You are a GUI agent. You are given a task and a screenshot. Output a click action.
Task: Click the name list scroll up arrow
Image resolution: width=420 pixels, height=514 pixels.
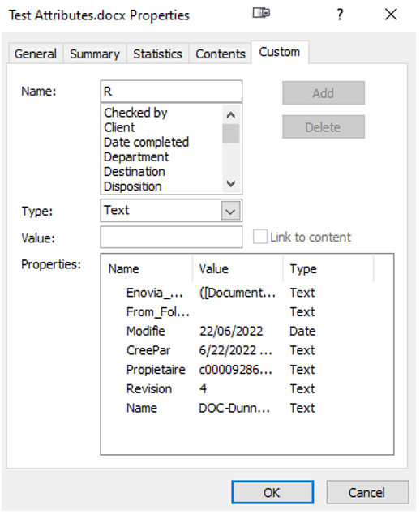click(x=231, y=115)
